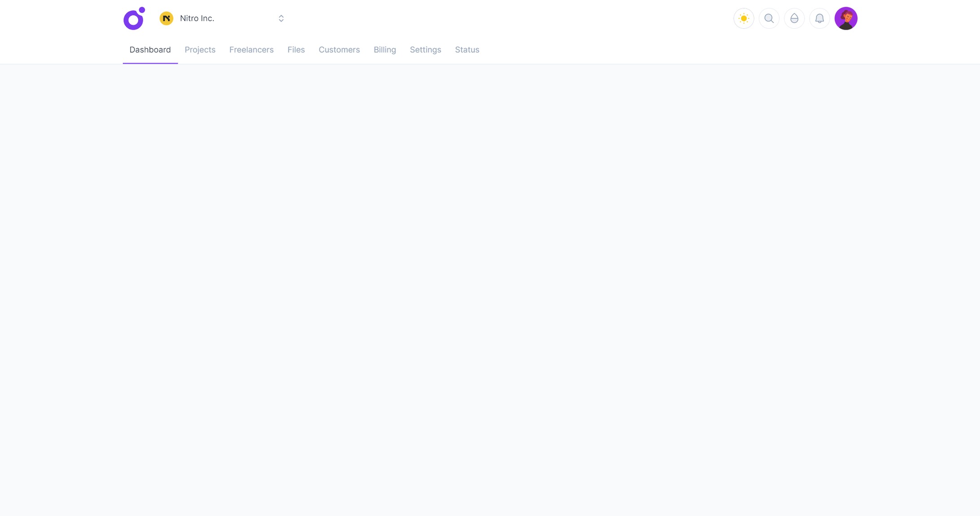The image size is (980, 516).
Task: Click the droplet color theme icon
Action: (x=794, y=18)
